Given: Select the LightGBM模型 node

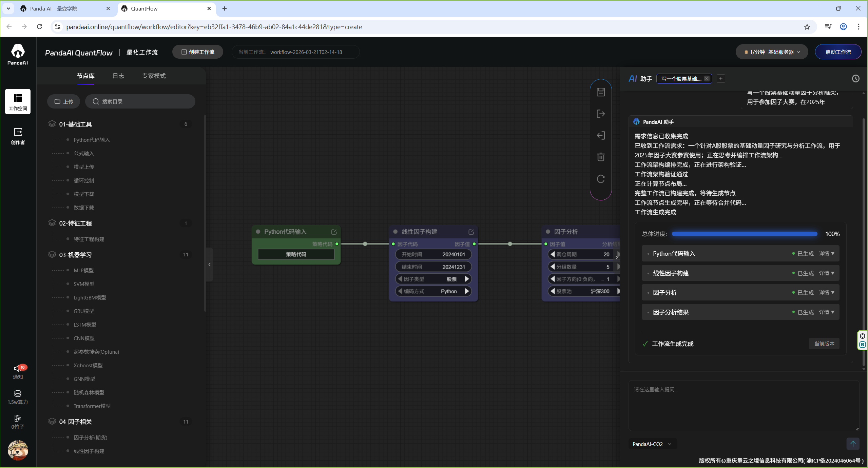Looking at the screenshot, I should [x=90, y=298].
